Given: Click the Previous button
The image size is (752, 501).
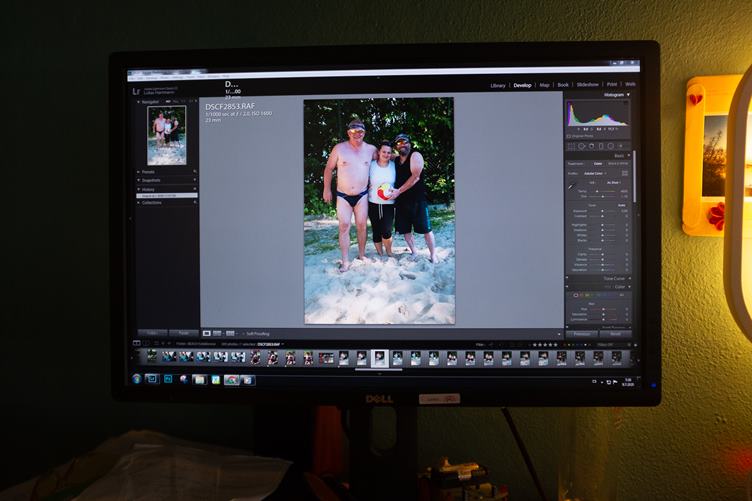Looking at the screenshot, I should 582,334.
